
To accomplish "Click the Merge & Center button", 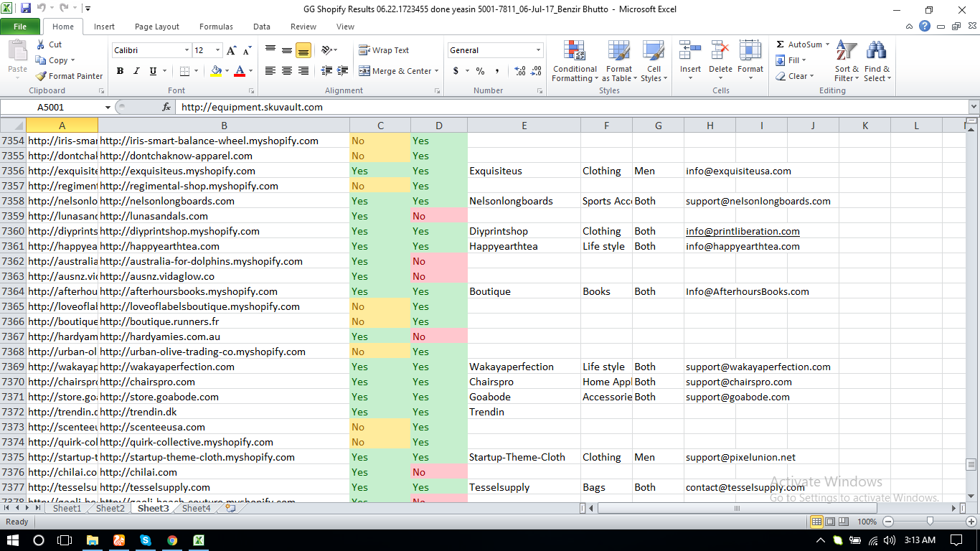I will point(399,71).
